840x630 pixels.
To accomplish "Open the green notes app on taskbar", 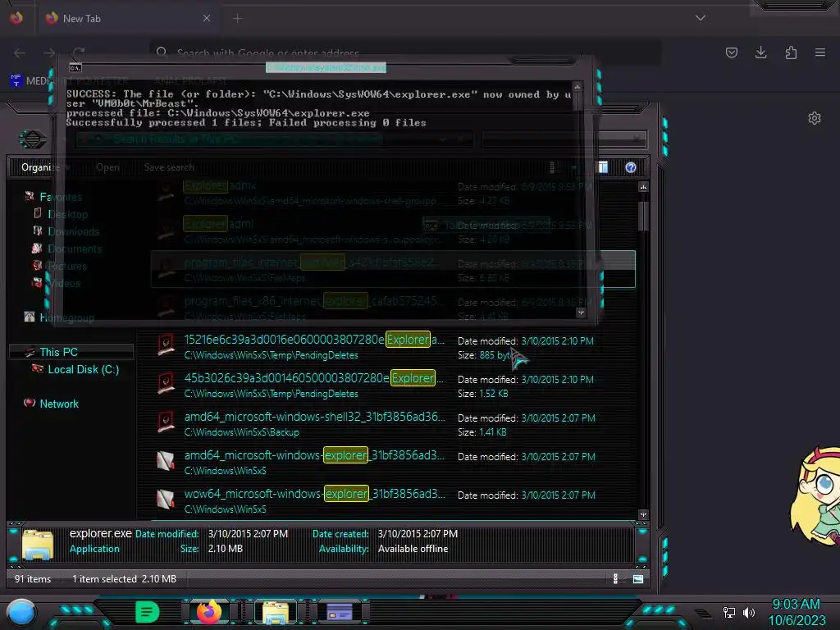I will tap(148, 612).
